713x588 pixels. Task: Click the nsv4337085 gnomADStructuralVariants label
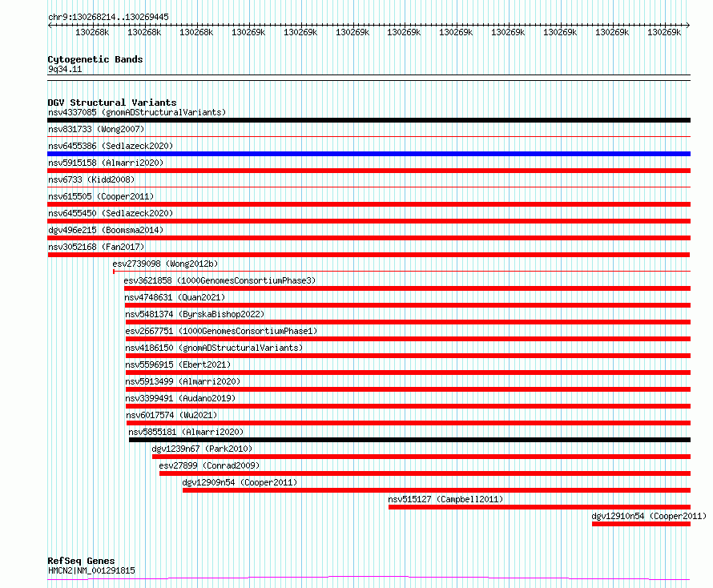[137, 112]
